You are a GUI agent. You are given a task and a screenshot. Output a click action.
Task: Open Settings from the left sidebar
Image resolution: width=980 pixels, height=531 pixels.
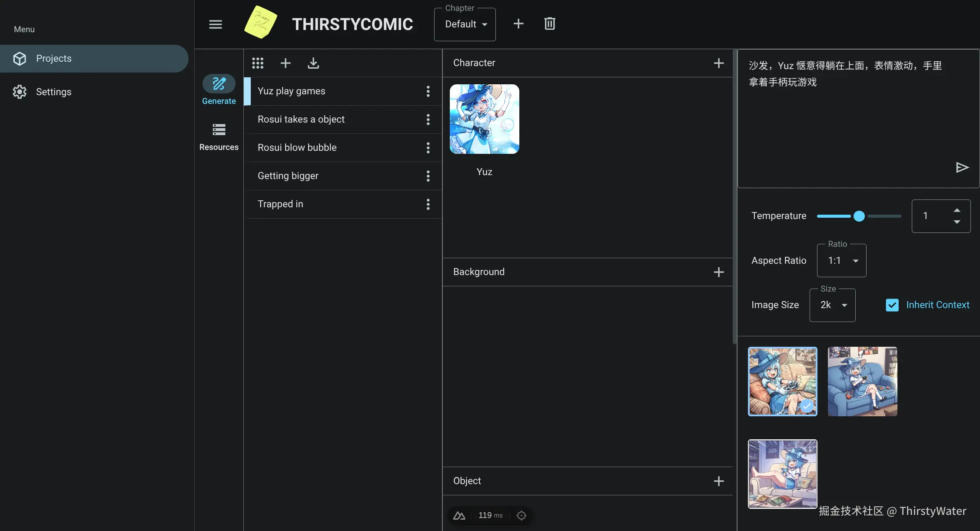pos(54,92)
